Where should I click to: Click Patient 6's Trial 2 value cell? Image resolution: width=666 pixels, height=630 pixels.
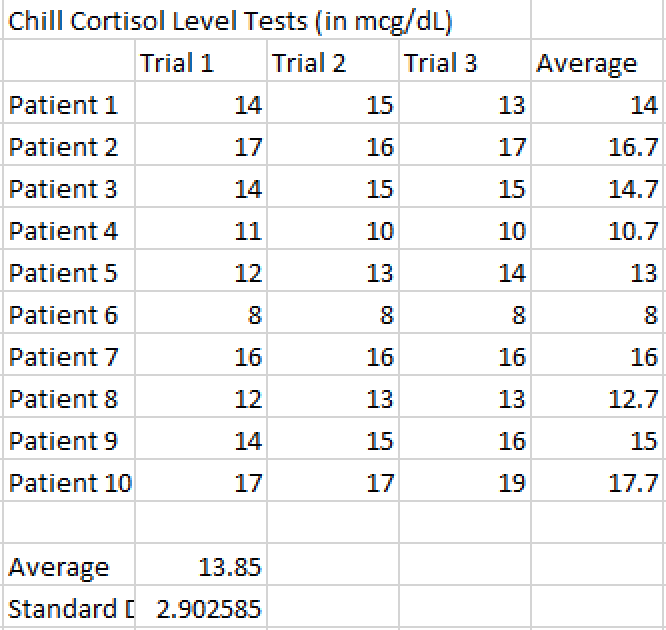coord(332,315)
